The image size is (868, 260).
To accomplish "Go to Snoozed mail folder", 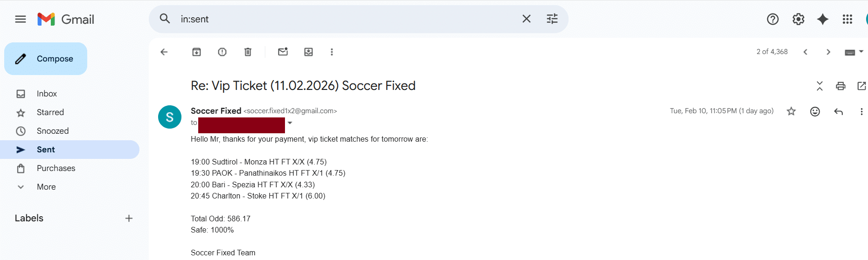I will tap(53, 131).
